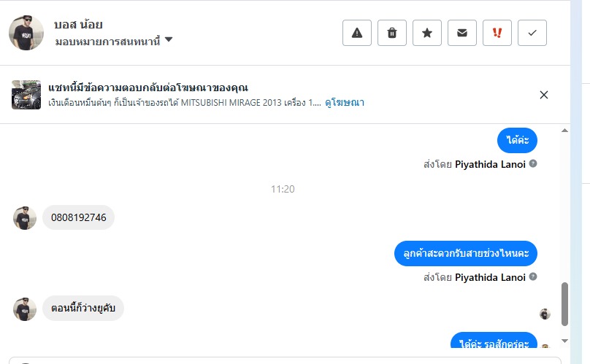Screen dimensions: 590x364
Task: Mark conversation unread with envelope icon
Action: (x=462, y=33)
